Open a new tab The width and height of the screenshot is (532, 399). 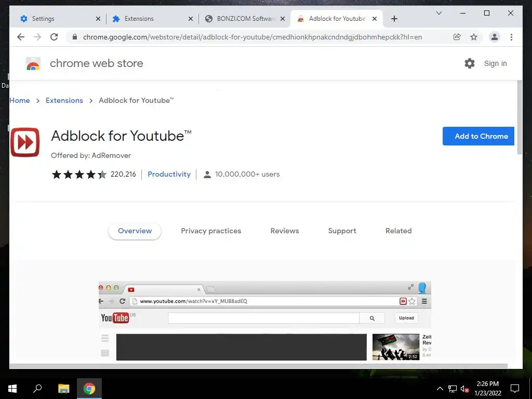394,19
